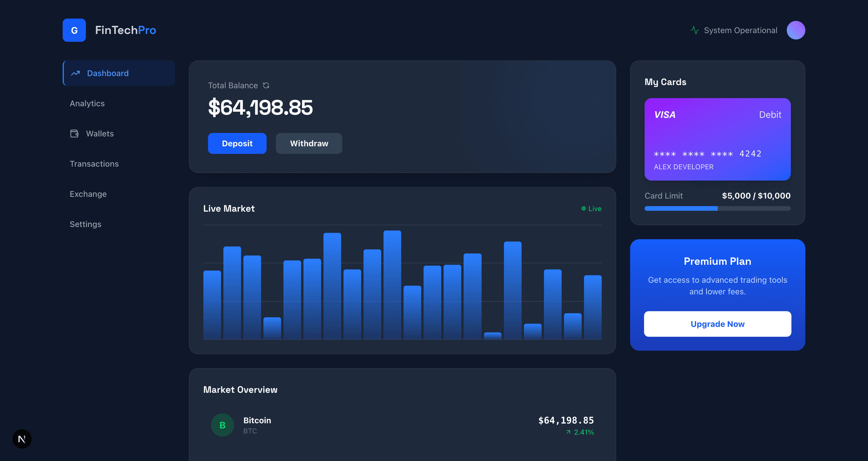Click the FinTechPro brand name
This screenshot has width=868, height=461.
click(125, 30)
